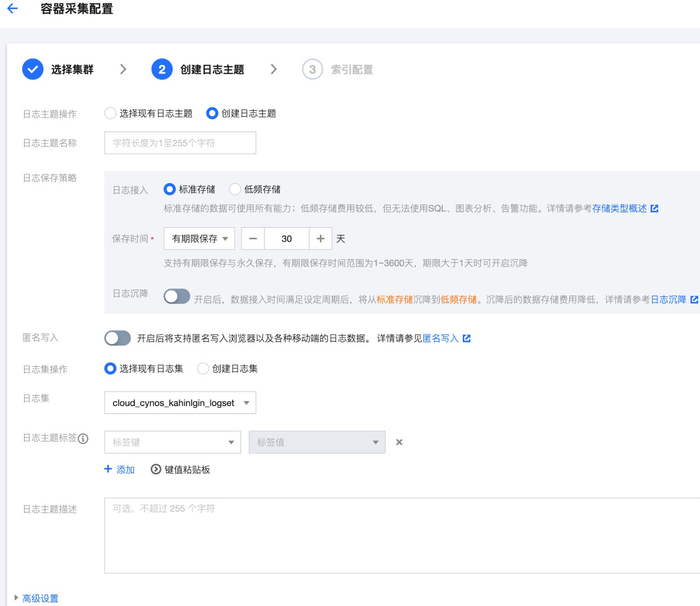The image size is (700, 606).
Task: Open the 存储类型概述 link
Action: coord(619,208)
